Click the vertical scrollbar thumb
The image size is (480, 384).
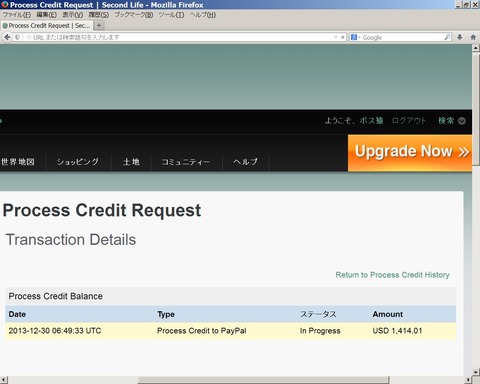click(x=476, y=109)
